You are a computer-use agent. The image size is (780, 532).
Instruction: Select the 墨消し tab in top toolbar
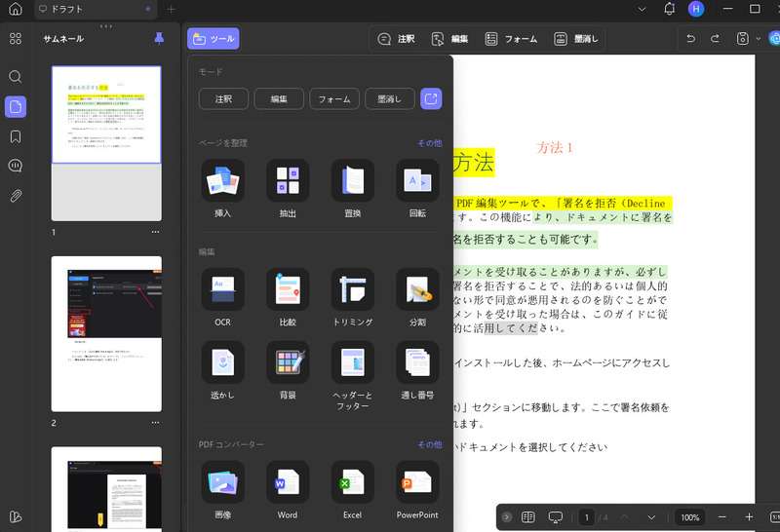(576, 39)
